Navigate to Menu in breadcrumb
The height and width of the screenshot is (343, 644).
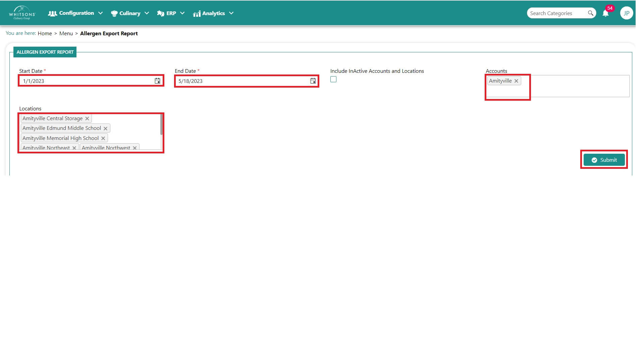pos(66,34)
